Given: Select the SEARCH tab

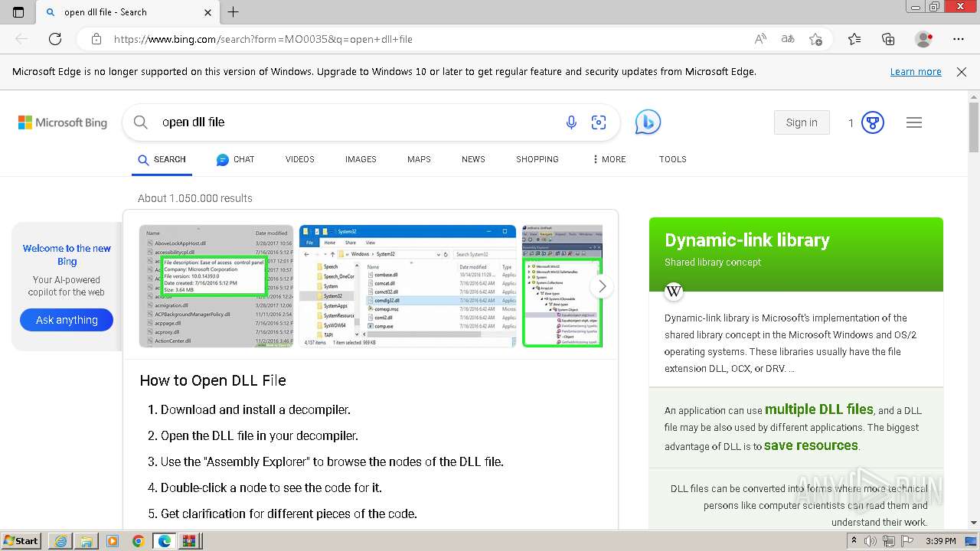Looking at the screenshot, I should tap(162, 159).
